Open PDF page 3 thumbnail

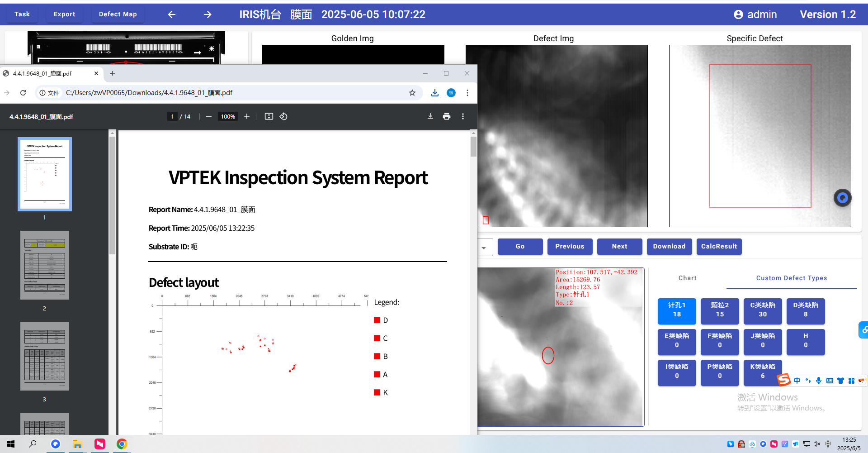point(45,356)
